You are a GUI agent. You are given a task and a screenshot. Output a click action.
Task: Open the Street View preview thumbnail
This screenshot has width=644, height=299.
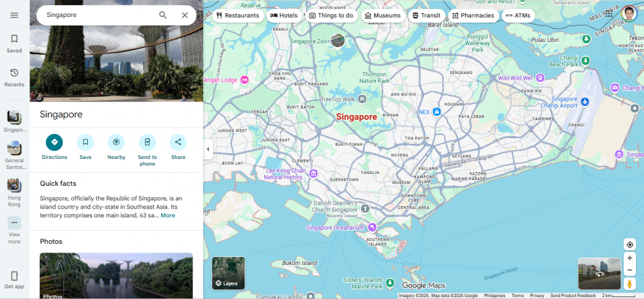599,273
